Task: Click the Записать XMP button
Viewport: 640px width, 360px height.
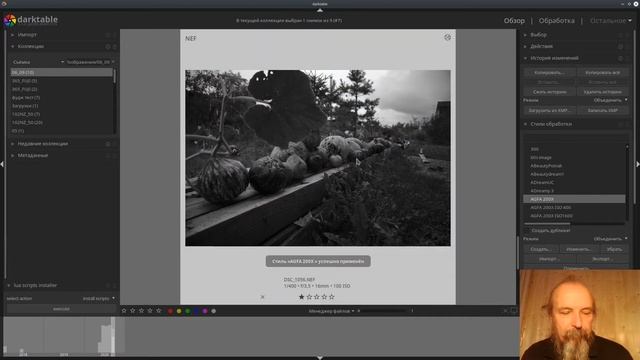Action: coord(603,111)
